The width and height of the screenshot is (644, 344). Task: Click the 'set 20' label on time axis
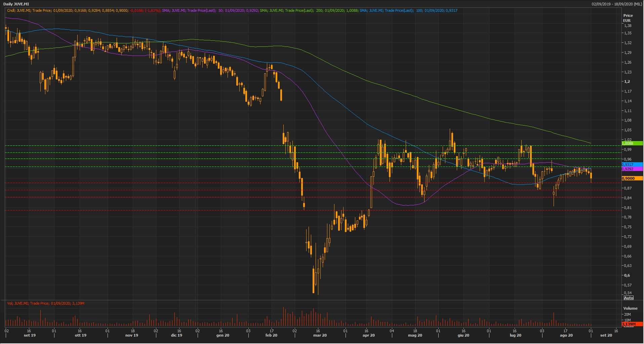tap(606, 335)
